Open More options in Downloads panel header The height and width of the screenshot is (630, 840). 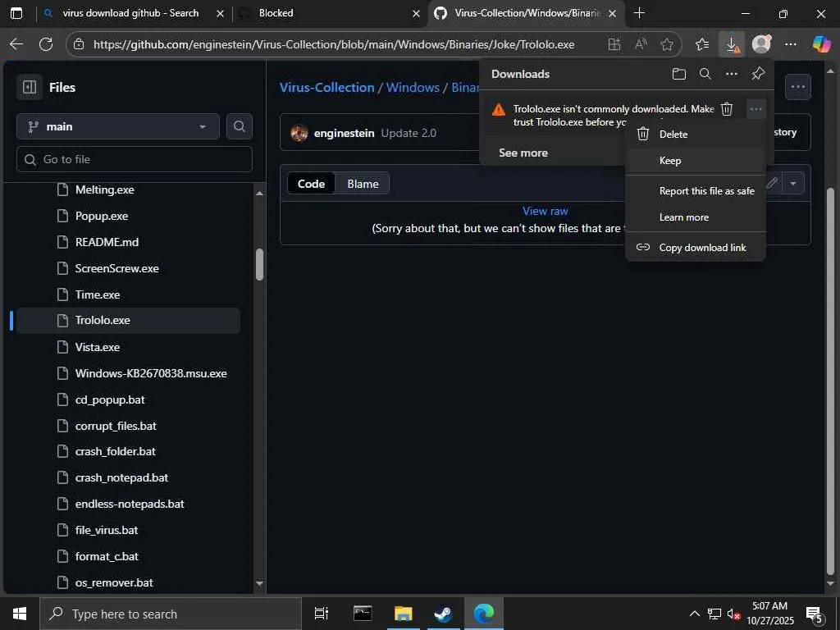pyautogui.click(x=731, y=74)
